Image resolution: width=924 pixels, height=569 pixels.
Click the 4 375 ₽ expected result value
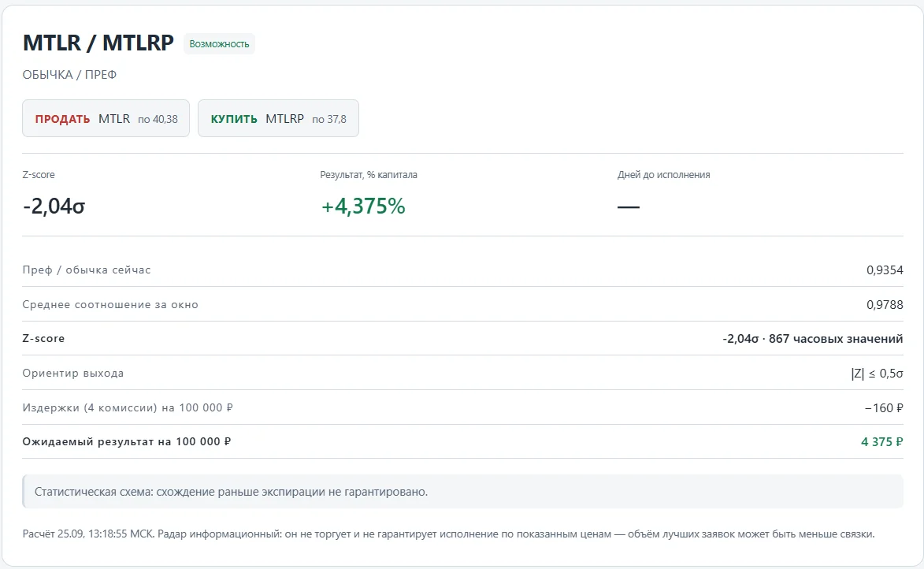pos(882,441)
